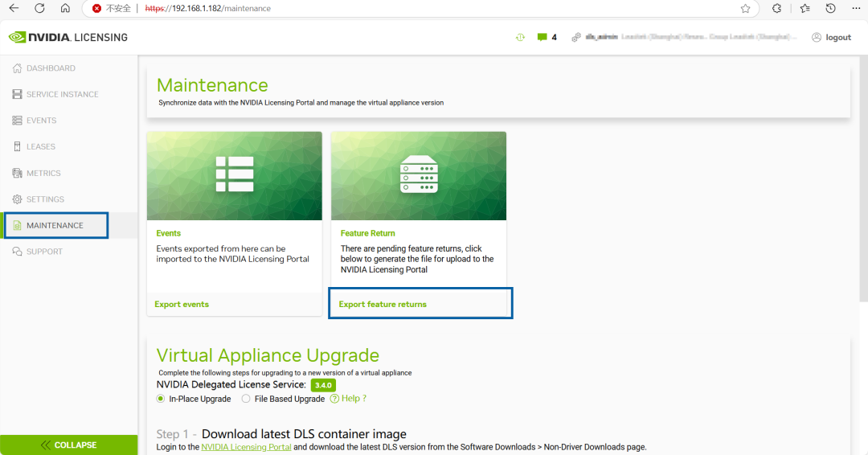Open EVENTS in the sidebar
Screen dimensions: 868x455
(42, 120)
